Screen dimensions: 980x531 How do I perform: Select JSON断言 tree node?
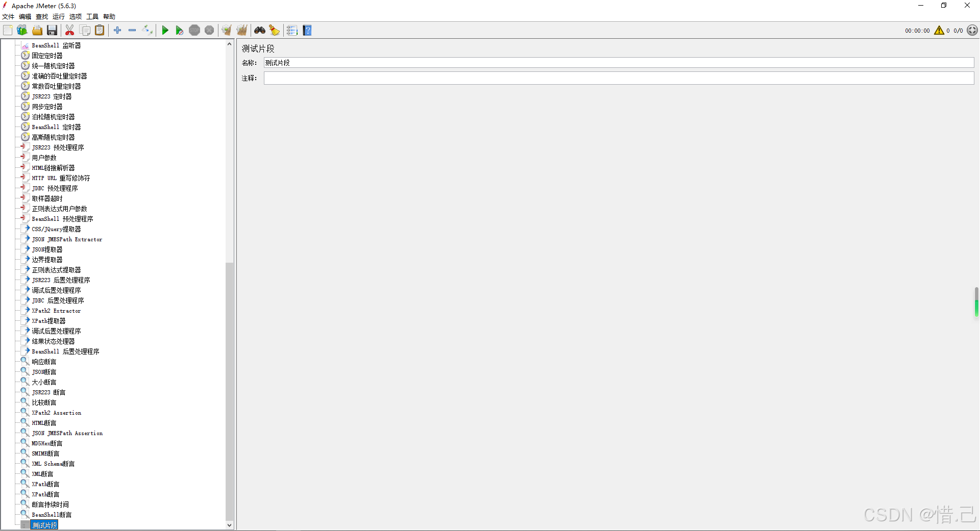tap(44, 372)
